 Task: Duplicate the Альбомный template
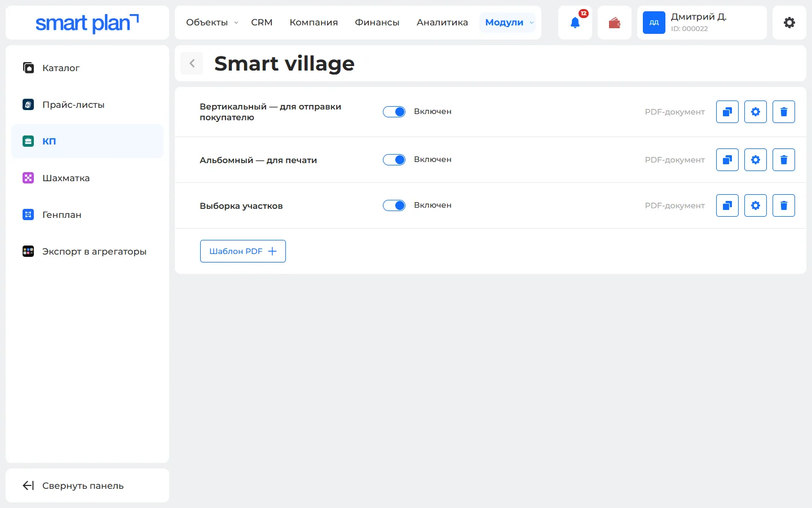[x=727, y=160]
